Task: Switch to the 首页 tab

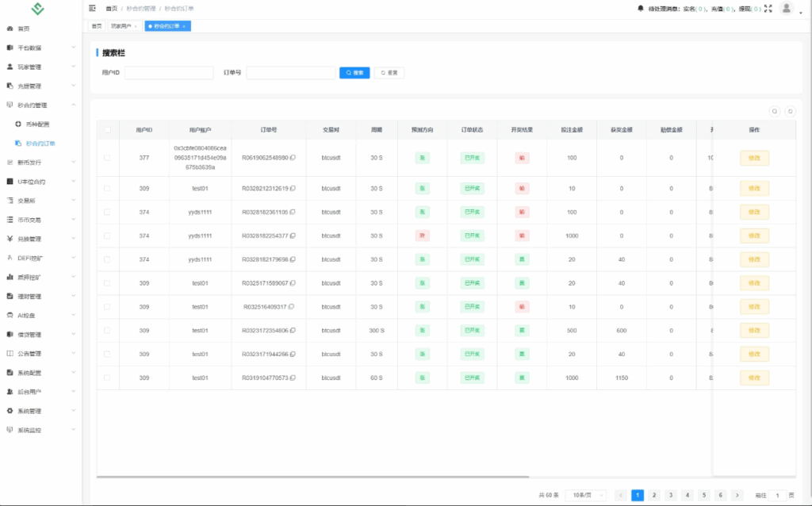Action: [97, 26]
